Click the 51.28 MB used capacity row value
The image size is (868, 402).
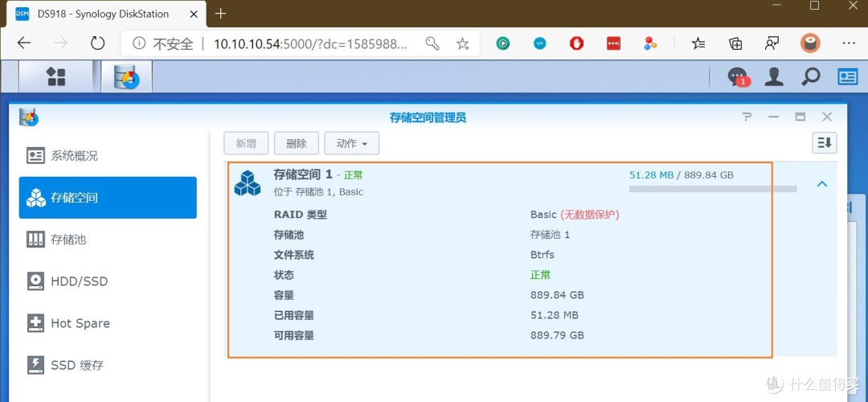coord(554,315)
